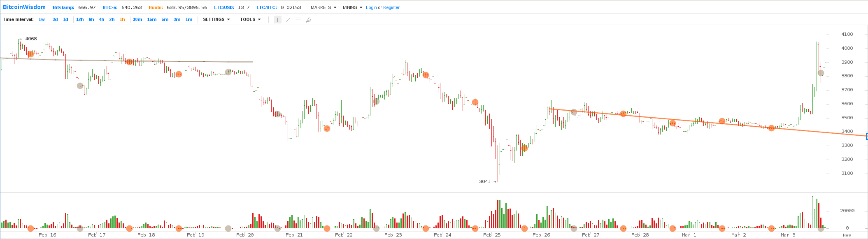Select the 4h time interval
The width and height of the screenshot is (868, 239).
click(x=102, y=19)
